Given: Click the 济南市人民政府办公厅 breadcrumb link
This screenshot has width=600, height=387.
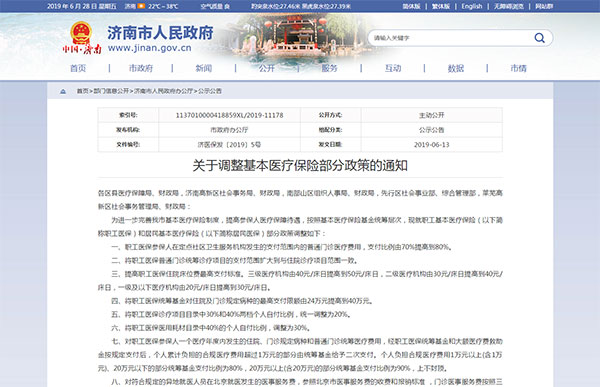Looking at the screenshot, I should click(x=163, y=91).
